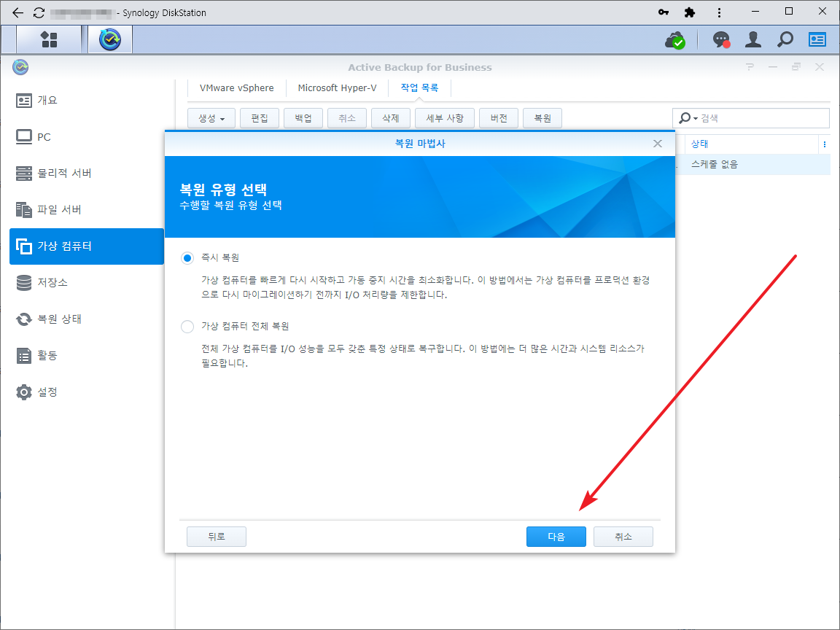This screenshot has height=630, width=840.
Task: Open the browser password key icon
Action: [x=664, y=12]
